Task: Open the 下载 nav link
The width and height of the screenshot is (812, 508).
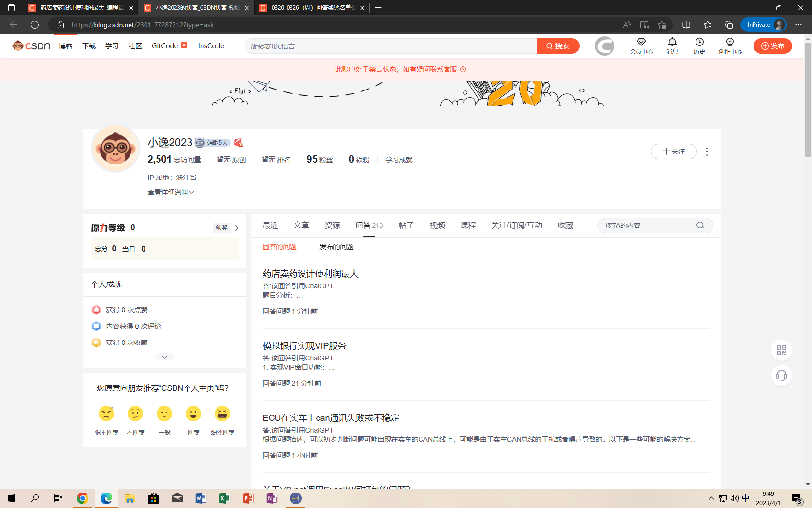Action: tap(89, 46)
